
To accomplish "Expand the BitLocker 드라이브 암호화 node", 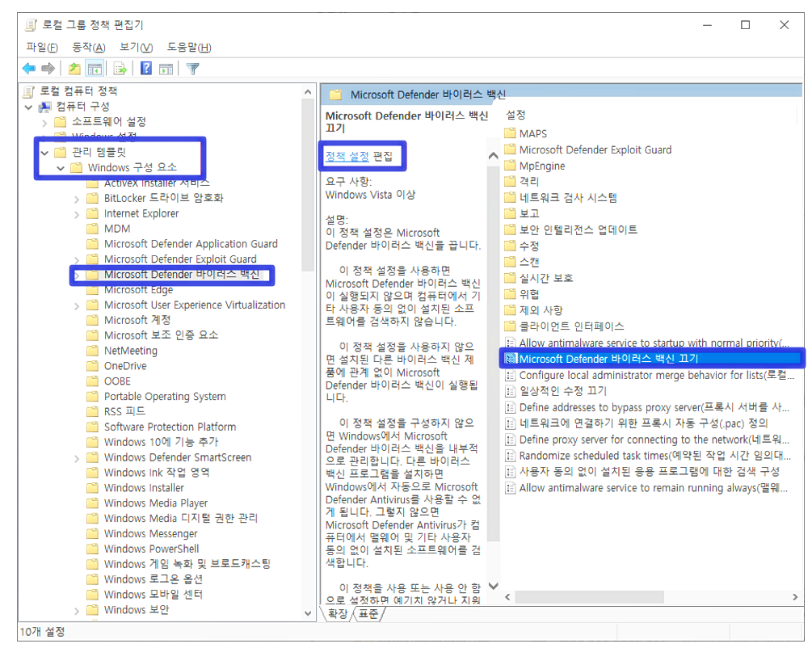I will coord(77,199).
